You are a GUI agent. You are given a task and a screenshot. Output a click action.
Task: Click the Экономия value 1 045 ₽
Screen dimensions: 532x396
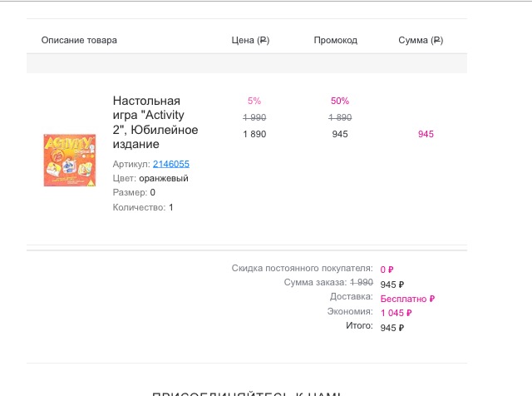click(396, 313)
